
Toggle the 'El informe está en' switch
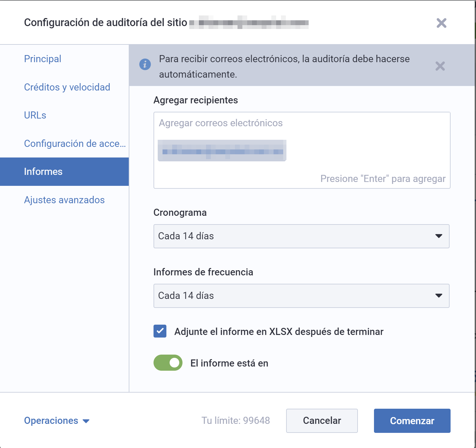pyautogui.click(x=168, y=363)
